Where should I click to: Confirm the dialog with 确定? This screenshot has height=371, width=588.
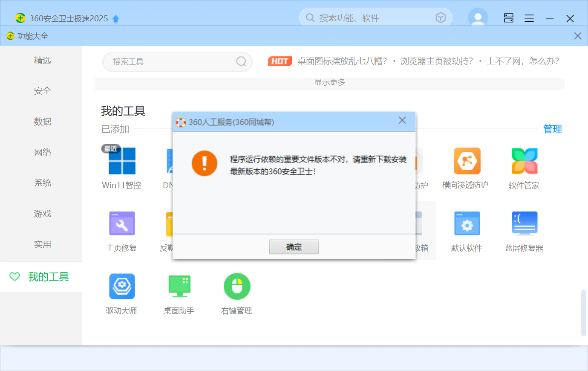point(294,247)
